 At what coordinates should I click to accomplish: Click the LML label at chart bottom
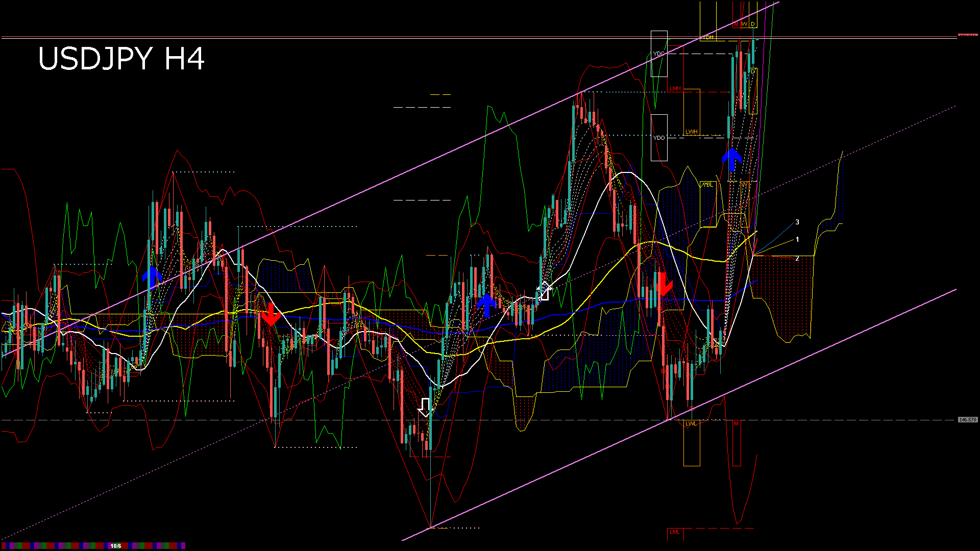(x=675, y=532)
